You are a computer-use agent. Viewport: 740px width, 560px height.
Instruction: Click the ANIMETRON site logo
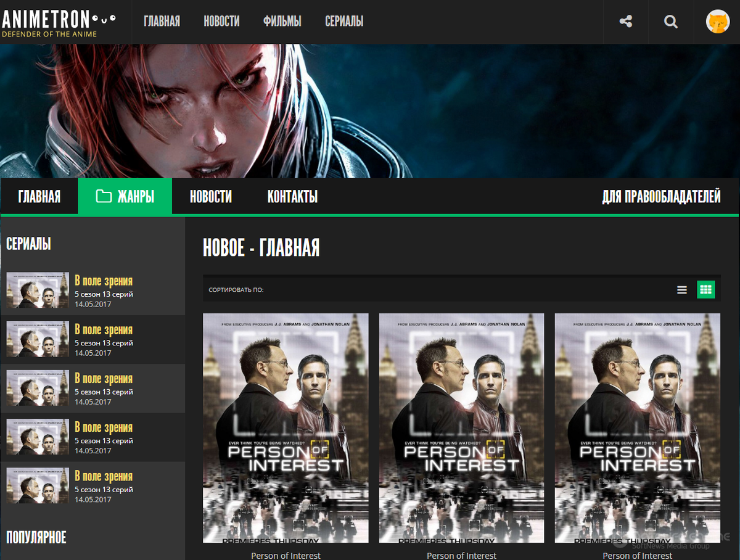tap(58, 23)
